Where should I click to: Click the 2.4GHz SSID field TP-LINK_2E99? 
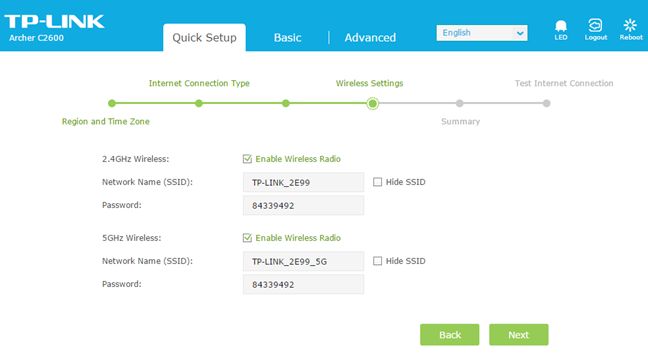click(x=303, y=182)
